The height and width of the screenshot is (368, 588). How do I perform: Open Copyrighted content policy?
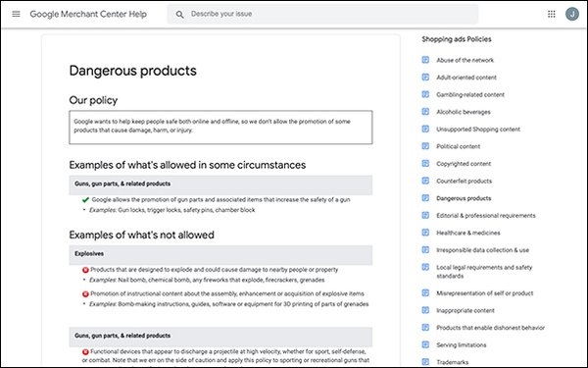click(x=464, y=164)
